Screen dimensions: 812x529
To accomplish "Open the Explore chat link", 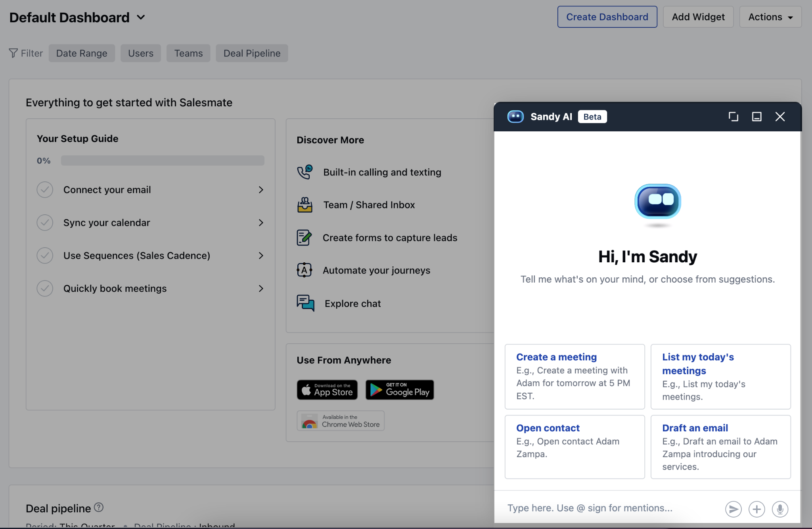I will click(x=352, y=304).
